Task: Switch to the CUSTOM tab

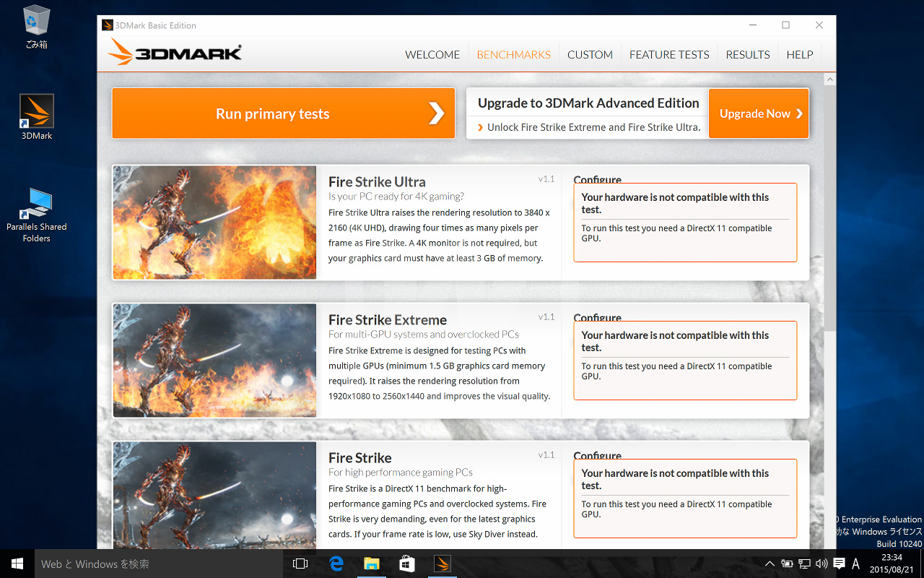Action: coord(590,55)
